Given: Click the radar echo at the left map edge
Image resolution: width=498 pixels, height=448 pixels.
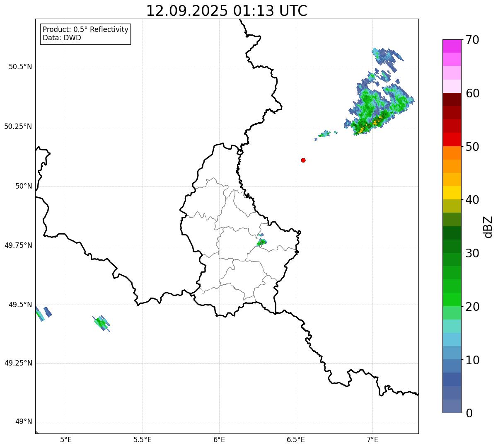Looking at the screenshot, I should pyautogui.click(x=40, y=314).
